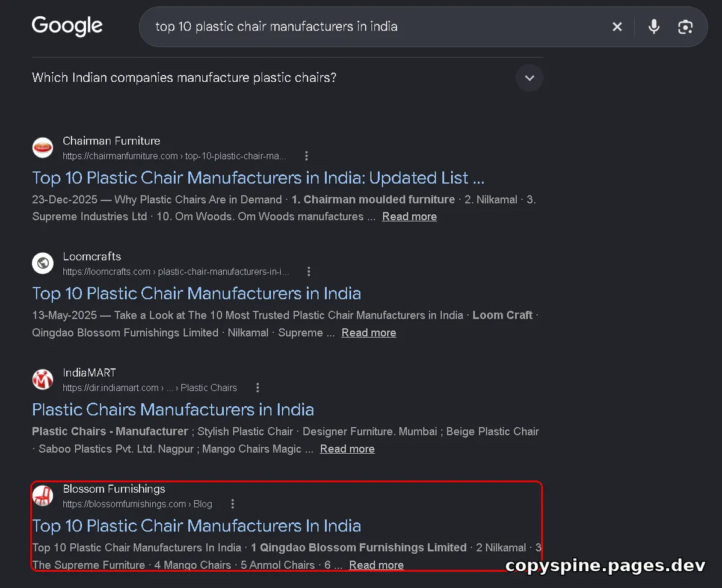The width and height of the screenshot is (722, 588).
Task: Open more options for IndiaMART result
Action: [x=258, y=388]
